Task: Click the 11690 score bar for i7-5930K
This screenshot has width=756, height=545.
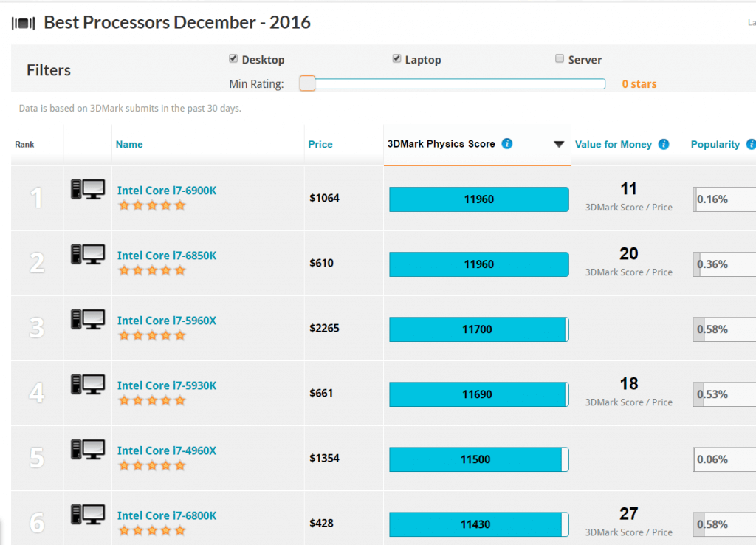Action: (478, 394)
